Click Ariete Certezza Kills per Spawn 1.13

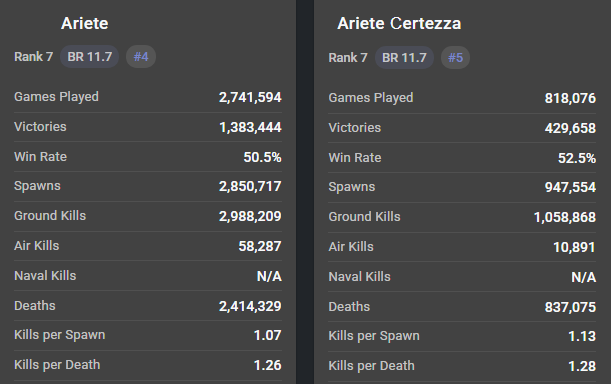pos(582,336)
